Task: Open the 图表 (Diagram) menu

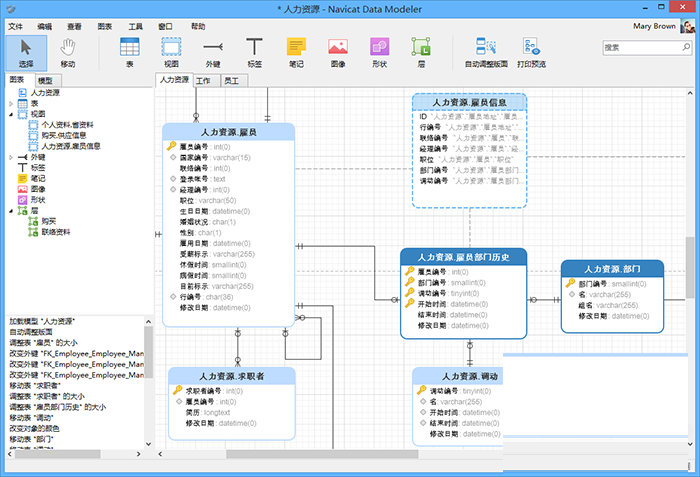Action: 105,26
